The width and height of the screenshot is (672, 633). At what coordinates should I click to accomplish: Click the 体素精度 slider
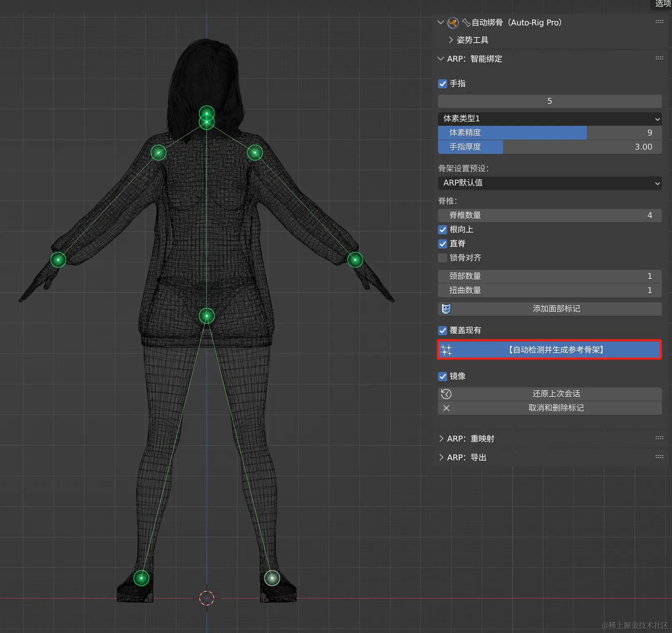[549, 133]
